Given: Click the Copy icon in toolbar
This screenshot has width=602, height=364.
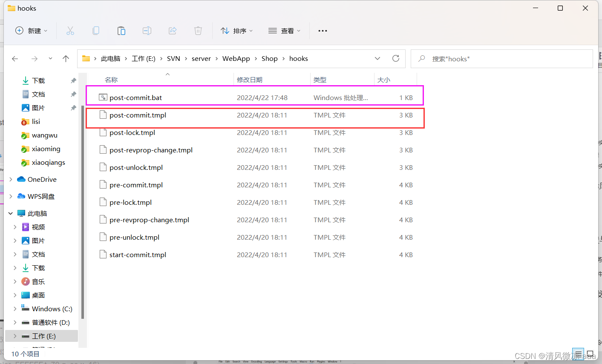Looking at the screenshot, I should (x=96, y=31).
